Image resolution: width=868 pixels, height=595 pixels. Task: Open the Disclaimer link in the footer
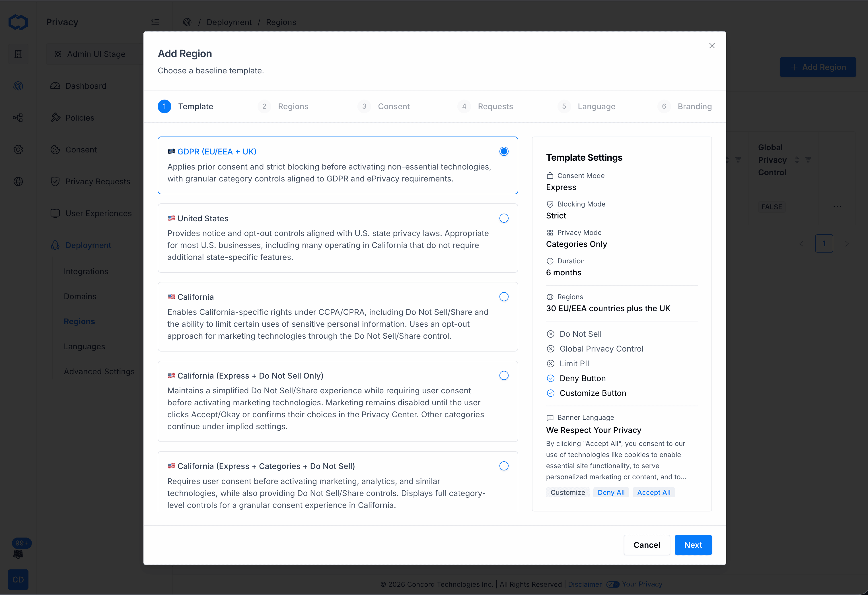584,584
